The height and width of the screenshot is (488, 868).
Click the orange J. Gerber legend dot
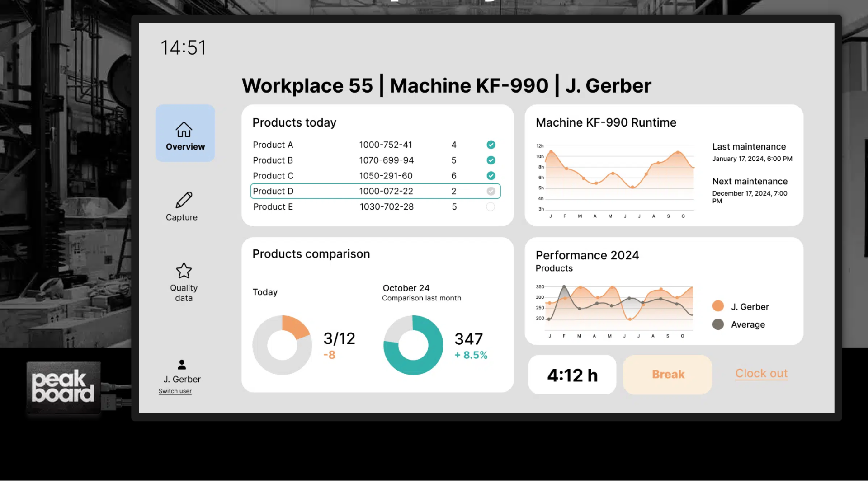point(718,306)
